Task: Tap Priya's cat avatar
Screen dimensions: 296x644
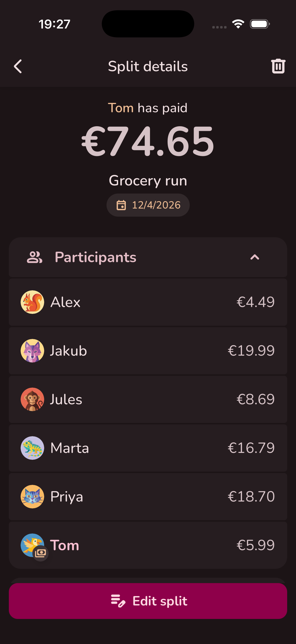Action: pyautogui.click(x=32, y=496)
